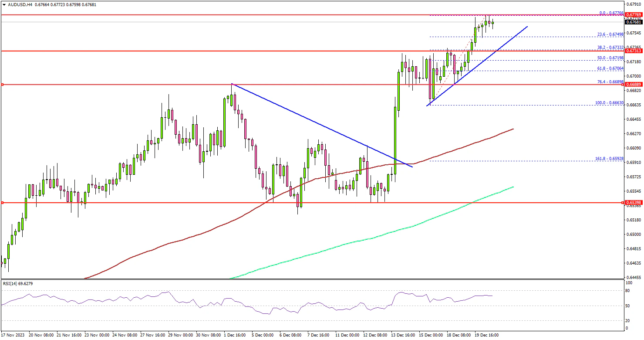Click the red 0.67313 price level tag

tap(634, 51)
